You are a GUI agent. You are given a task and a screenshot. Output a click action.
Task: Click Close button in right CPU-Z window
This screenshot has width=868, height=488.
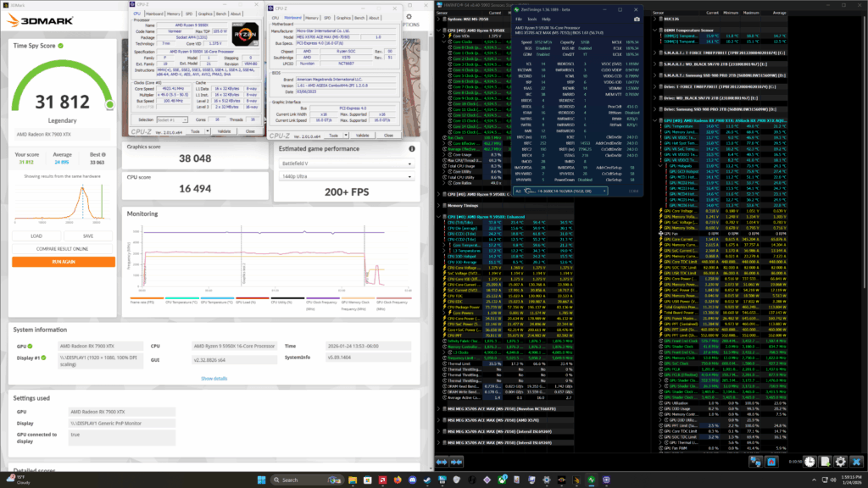click(x=388, y=135)
